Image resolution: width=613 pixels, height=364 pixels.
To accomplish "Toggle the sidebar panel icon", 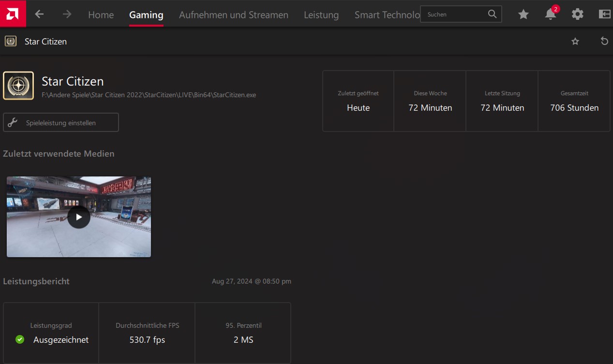I will coord(605,14).
